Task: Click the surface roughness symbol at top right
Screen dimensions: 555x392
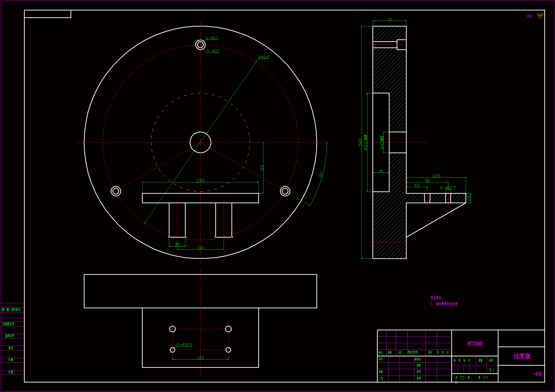Action: (x=540, y=16)
